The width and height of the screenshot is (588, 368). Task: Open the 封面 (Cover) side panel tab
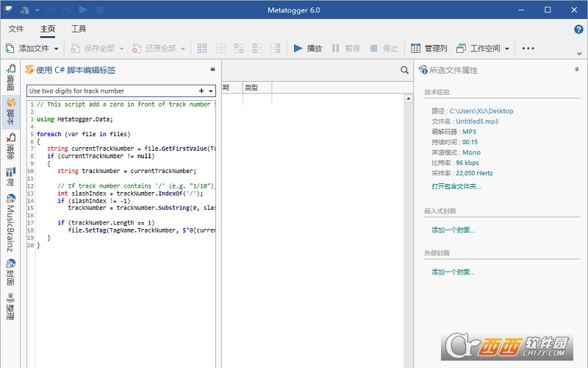(10, 271)
